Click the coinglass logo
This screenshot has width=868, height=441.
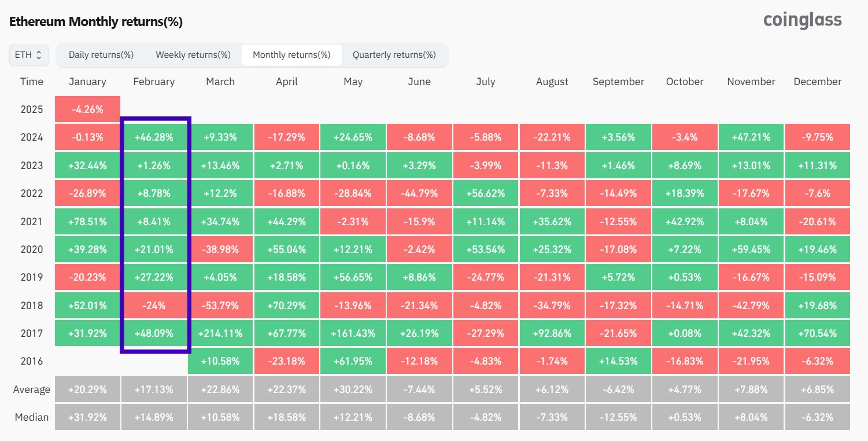coord(802,20)
